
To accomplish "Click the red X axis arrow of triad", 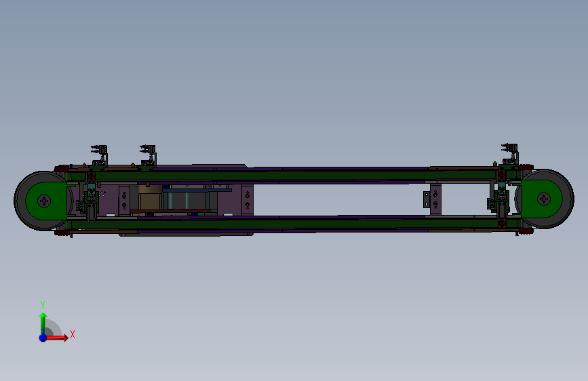I will click(57, 338).
